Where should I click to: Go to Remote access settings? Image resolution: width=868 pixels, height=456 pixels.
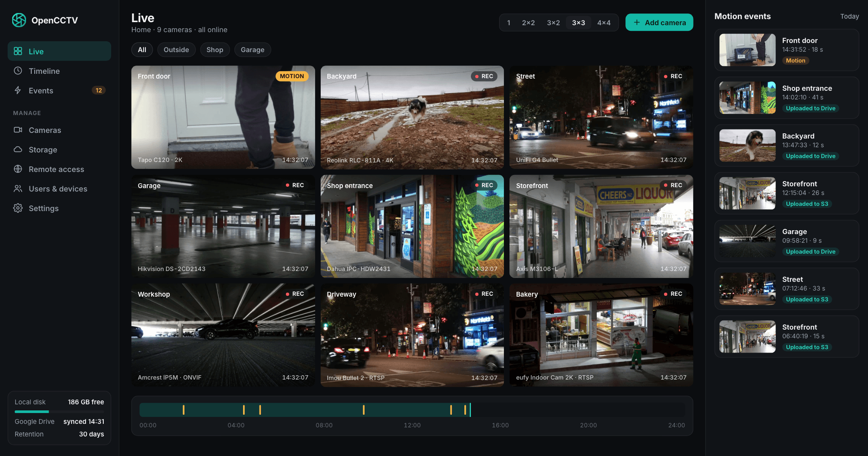[59, 169]
